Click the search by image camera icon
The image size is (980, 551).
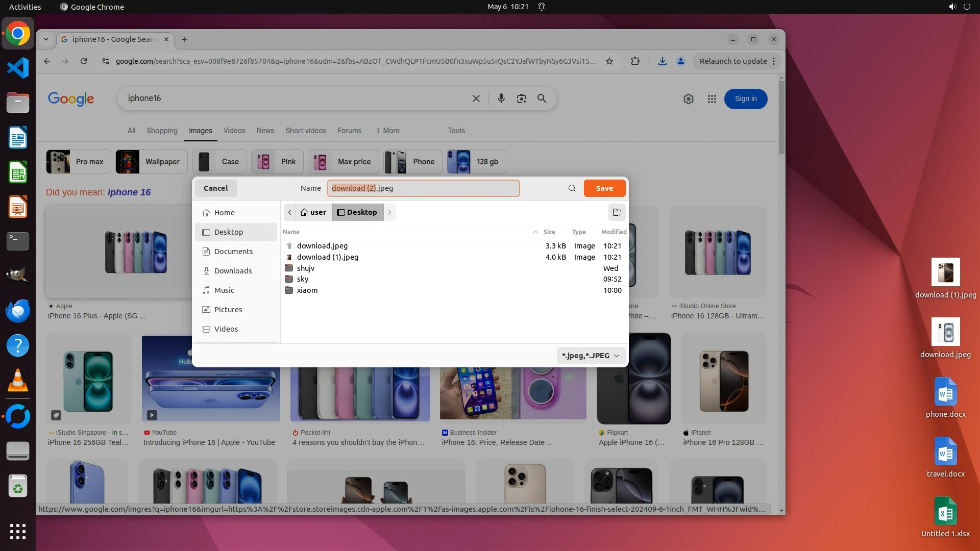point(521,98)
